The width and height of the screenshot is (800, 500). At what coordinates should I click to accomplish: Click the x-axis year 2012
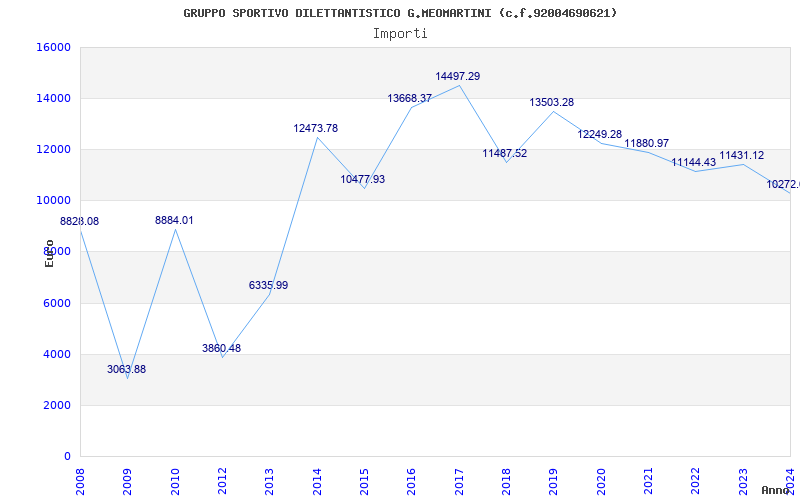pos(222,482)
